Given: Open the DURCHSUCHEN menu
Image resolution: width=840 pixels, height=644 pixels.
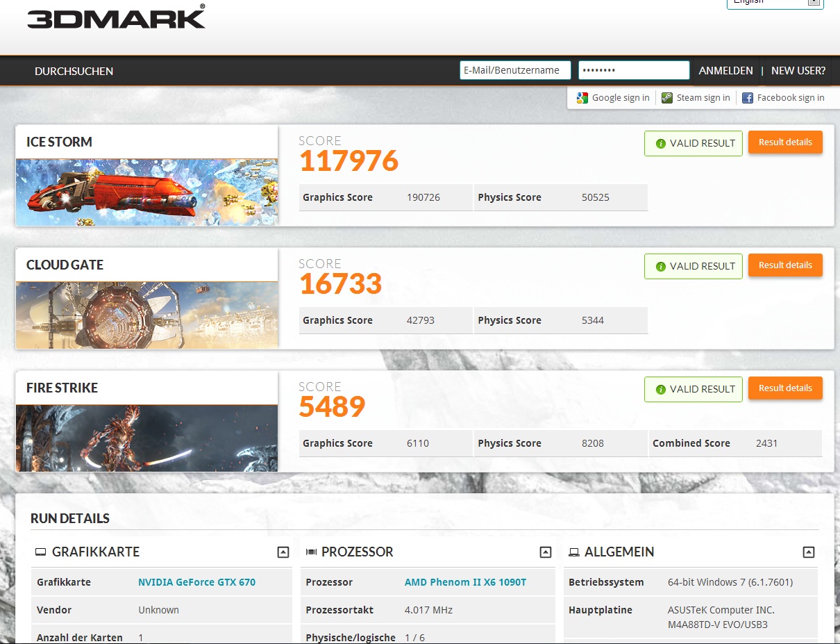Looking at the screenshot, I should pos(74,71).
